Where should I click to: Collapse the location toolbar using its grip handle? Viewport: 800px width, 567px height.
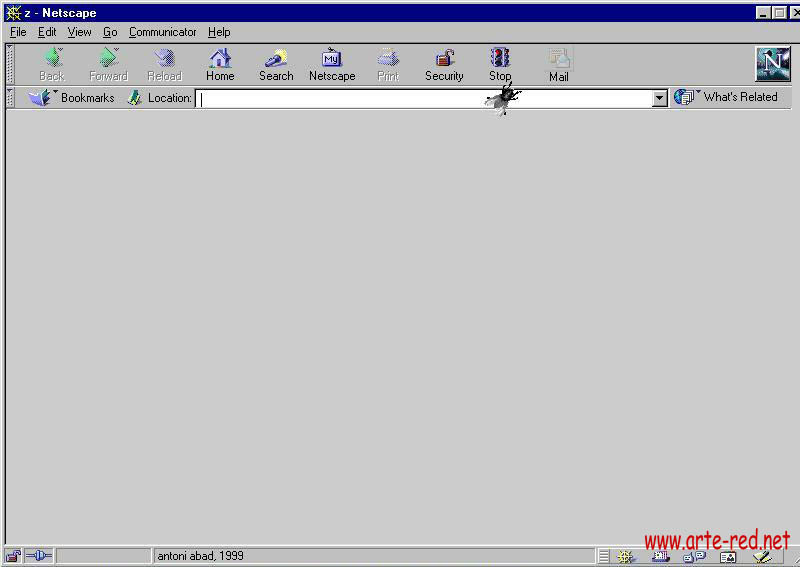[x=10, y=98]
